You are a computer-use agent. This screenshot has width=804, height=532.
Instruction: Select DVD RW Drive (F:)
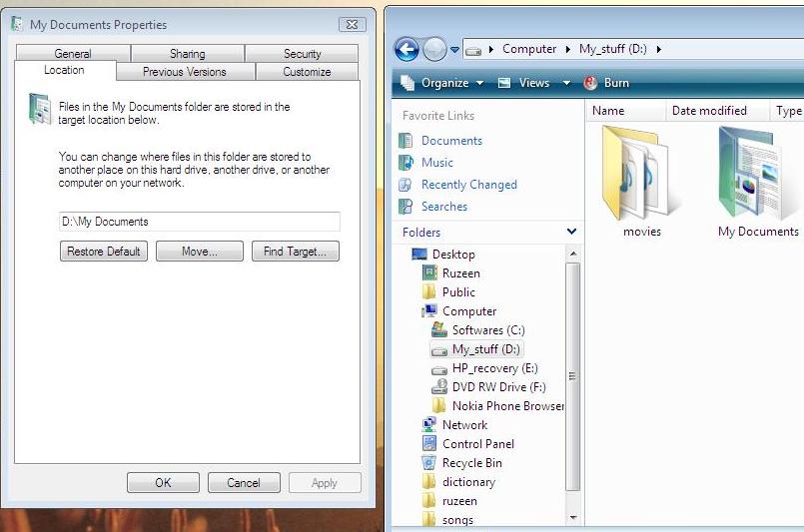point(497,387)
